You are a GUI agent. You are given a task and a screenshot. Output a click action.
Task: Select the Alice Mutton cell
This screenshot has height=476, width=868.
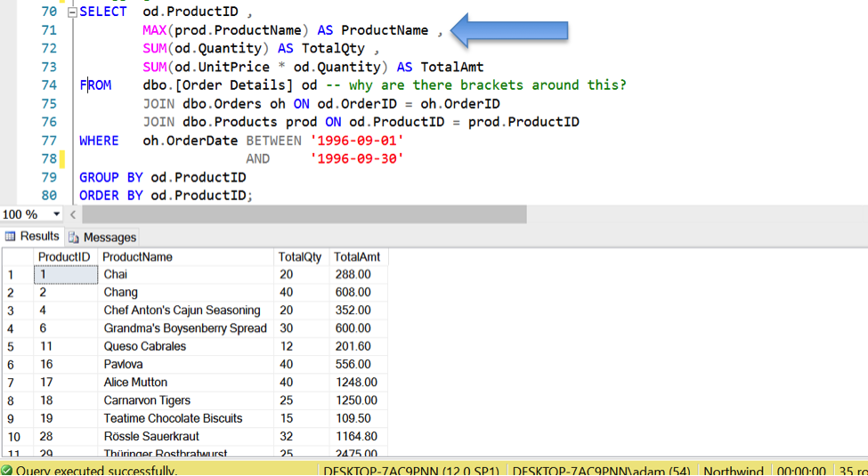185,383
